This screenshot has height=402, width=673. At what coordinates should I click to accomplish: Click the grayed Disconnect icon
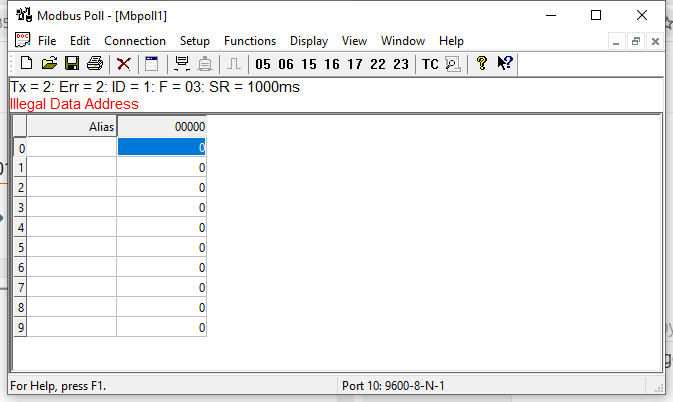point(205,64)
